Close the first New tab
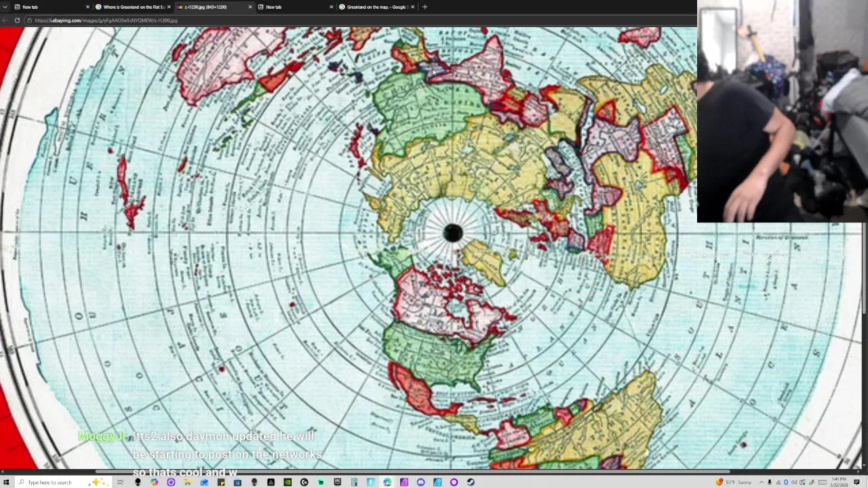The width and height of the screenshot is (868, 488). (x=87, y=7)
